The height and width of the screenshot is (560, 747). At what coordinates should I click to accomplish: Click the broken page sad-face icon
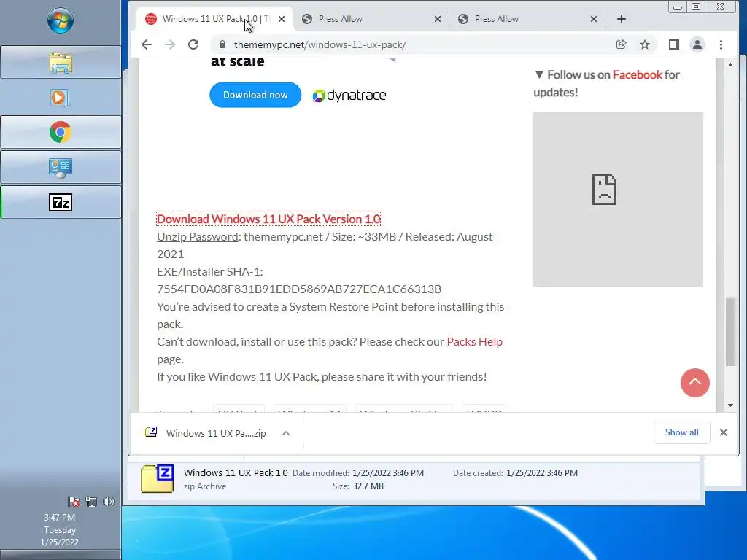coord(604,190)
